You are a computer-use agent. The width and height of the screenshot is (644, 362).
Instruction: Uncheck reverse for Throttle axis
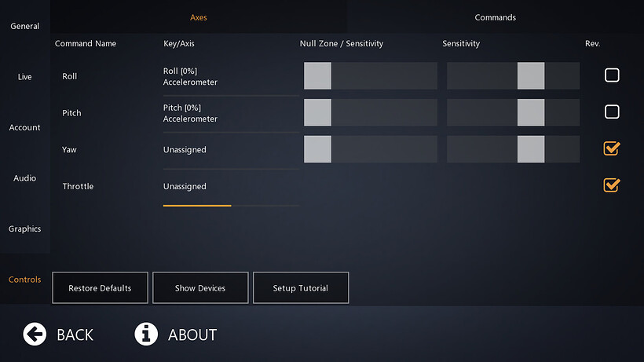click(612, 185)
